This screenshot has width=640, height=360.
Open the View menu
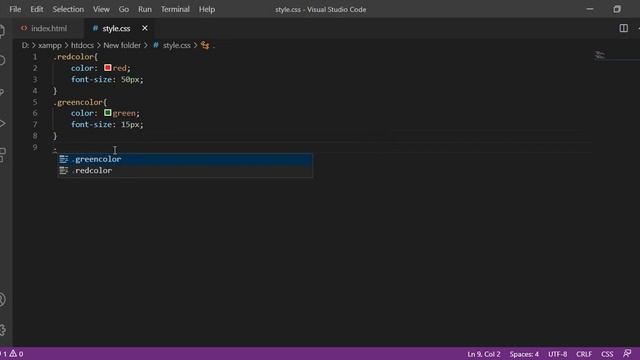pos(101,9)
